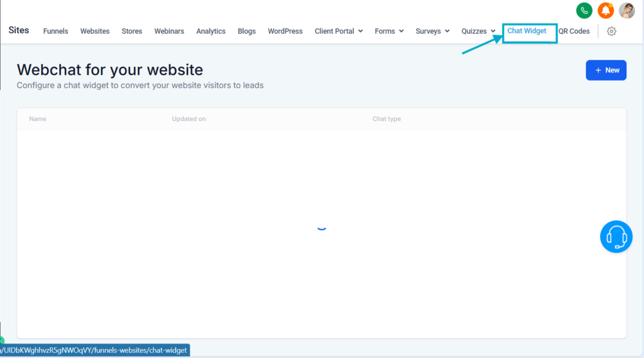Open the WordPress tab
This screenshot has height=358, width=644.
(x=285, y=31)
